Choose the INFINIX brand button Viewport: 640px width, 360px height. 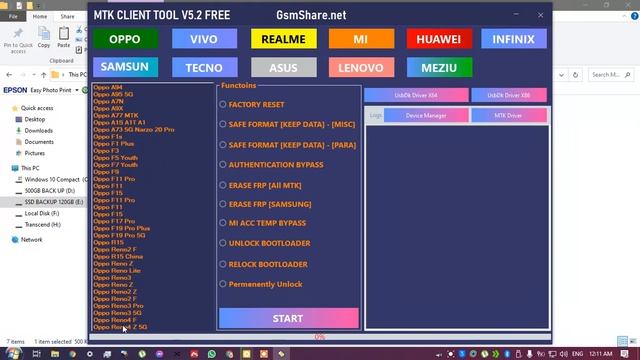pyautogui.click(x=513, y=39)
